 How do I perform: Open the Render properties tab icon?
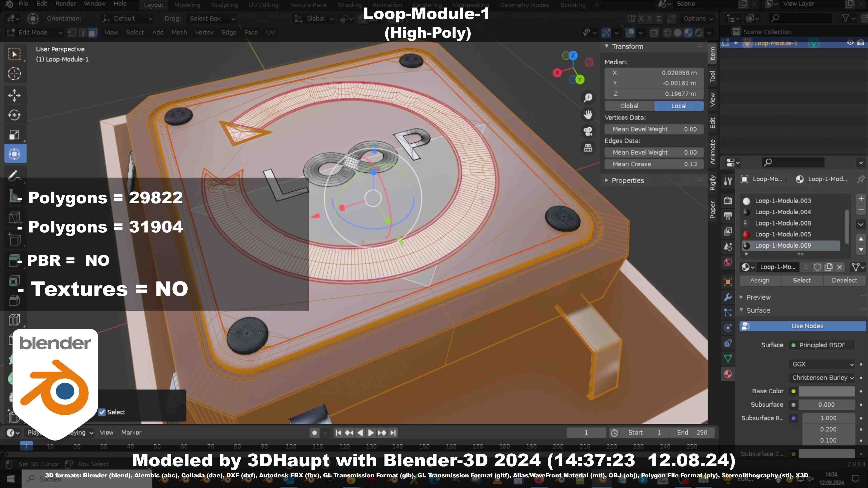tap(728, 201)
